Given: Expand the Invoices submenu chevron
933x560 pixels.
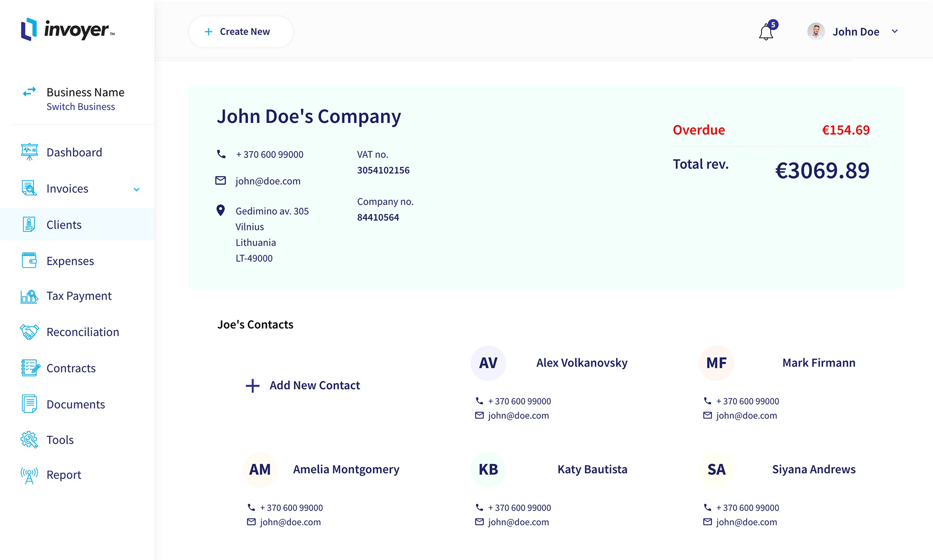Looking at the screenshot, I should pyautogui.click(x=137, y=189).
